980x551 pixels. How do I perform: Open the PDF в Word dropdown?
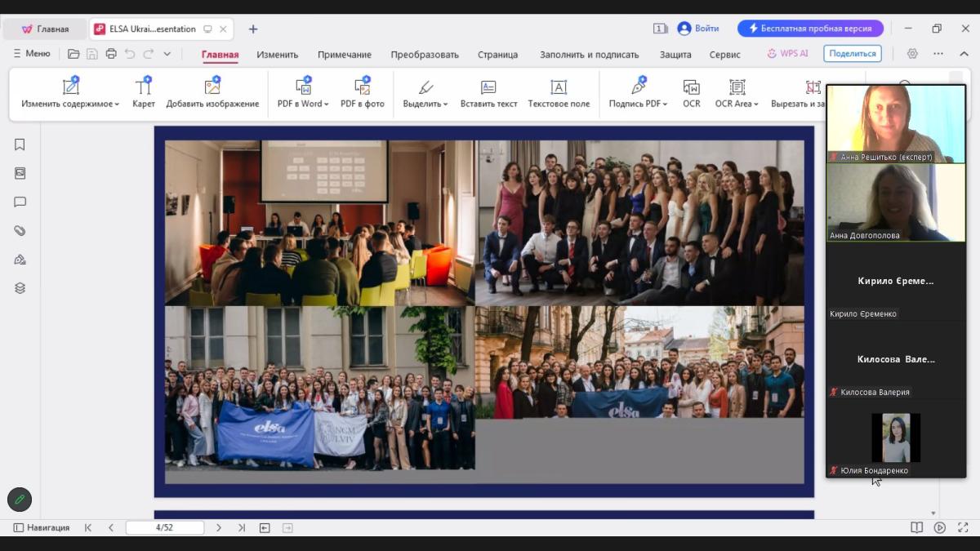click(326, 104)
